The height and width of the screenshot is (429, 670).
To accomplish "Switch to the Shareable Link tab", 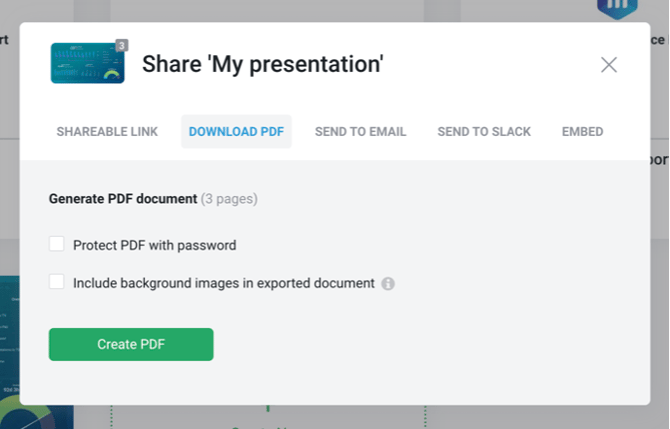I will 107,132.
